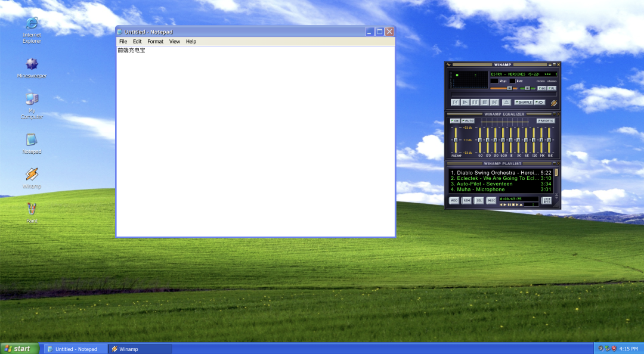Click the Winamp playlist scrollbar handle
The width and height of the screenshot is (644, 354).
[556, 172]
